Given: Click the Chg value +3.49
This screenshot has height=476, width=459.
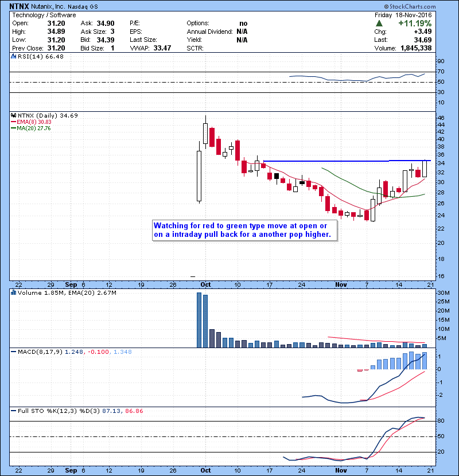Looking at the screenshot, I should [x=422, y=32].
